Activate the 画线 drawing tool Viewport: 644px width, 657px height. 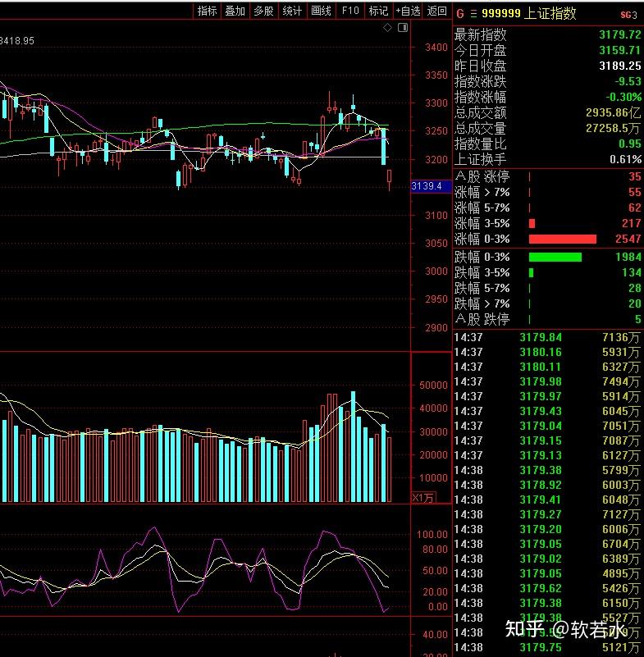click(321, 11)
